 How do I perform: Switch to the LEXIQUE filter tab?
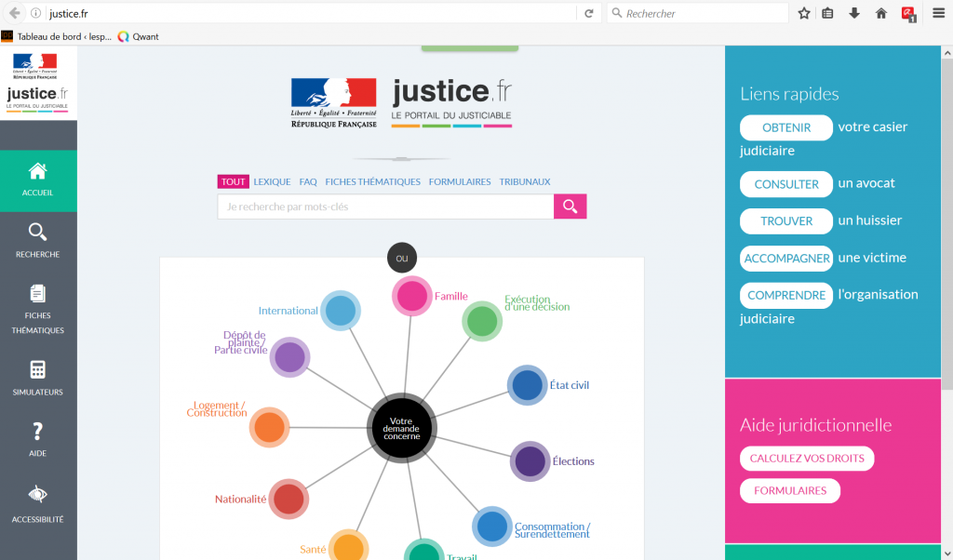272,181
